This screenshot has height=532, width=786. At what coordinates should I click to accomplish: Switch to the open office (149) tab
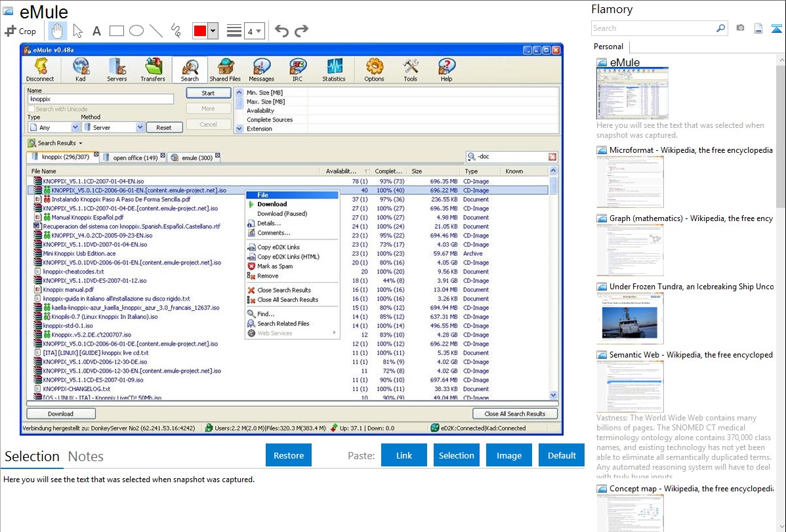tap(133, 157)
